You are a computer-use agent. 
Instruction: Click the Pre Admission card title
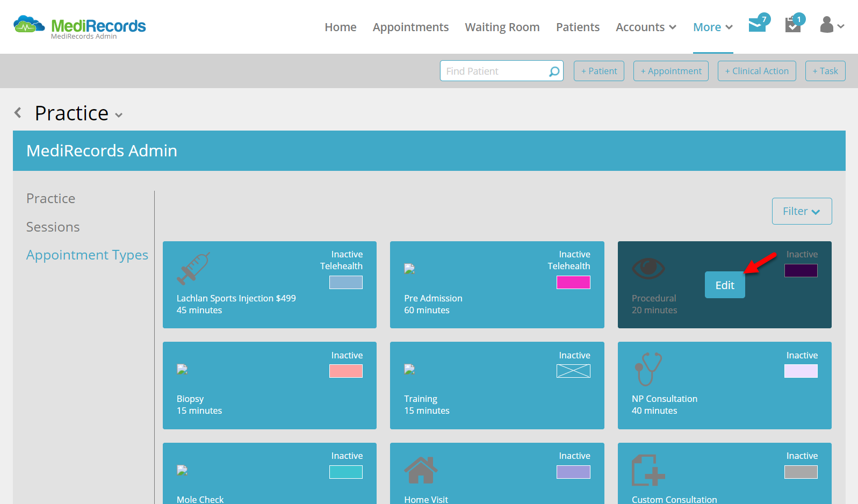433,298
